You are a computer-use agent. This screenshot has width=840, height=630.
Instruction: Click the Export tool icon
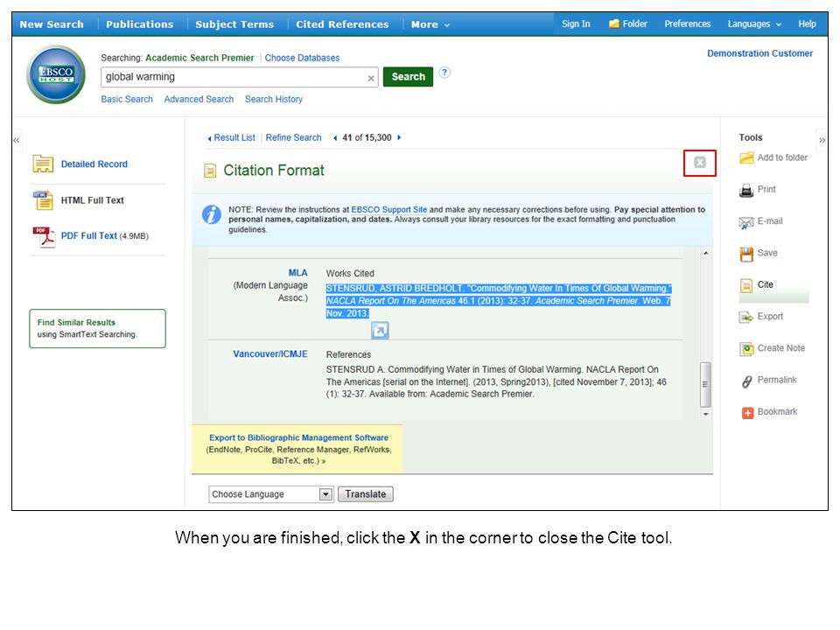pos(746,317)
